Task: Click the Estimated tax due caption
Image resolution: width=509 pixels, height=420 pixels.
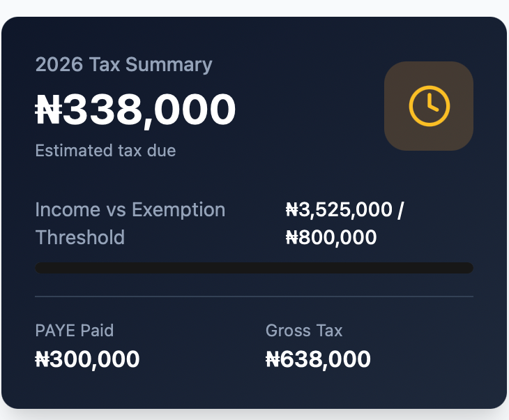Action: click(105, 150)
